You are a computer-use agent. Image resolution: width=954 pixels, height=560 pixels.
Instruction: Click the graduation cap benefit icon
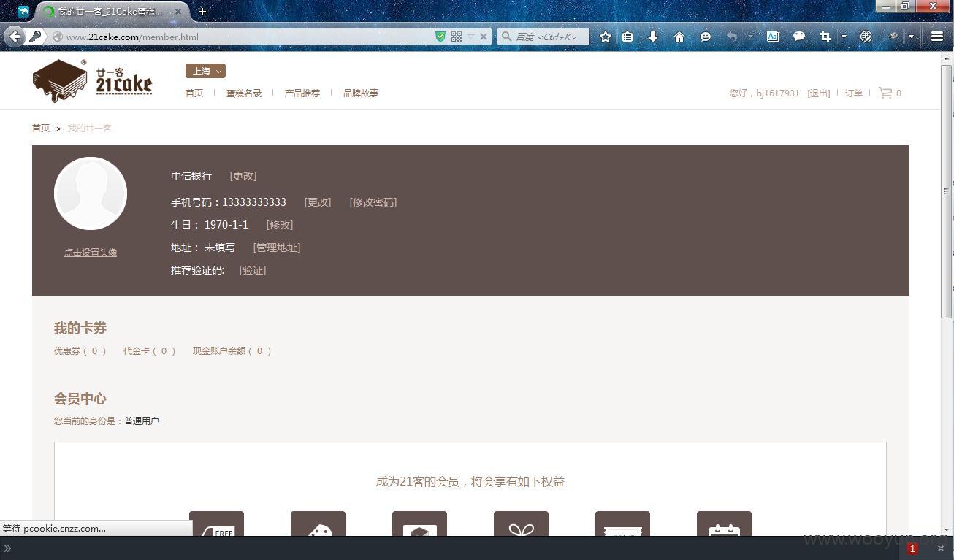point(419,525)
